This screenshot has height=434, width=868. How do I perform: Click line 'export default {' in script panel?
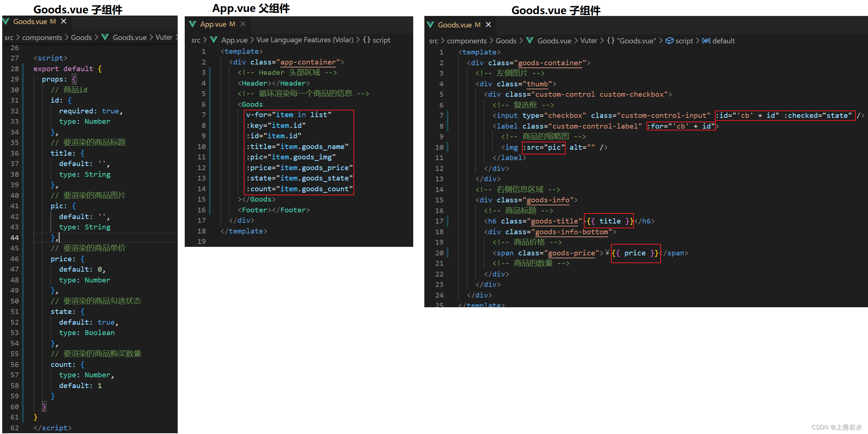click(68, 69)
